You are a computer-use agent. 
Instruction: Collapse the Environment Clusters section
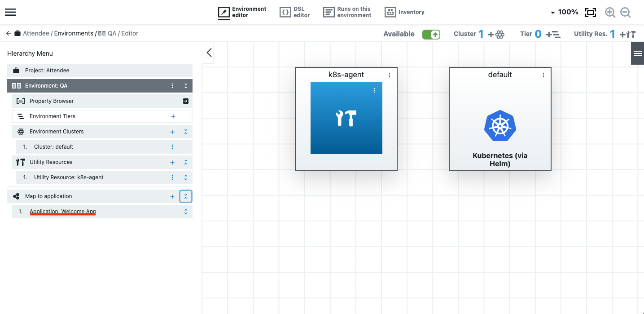(x=186, y=132)
